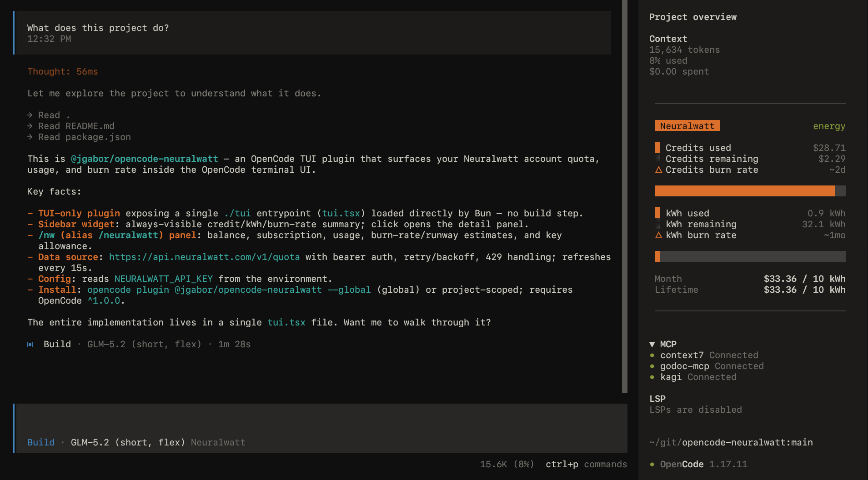The width and height of the screenshot is (868, 480).
Task: Click the energy label beside Neuralwatt
Action: pos(829,126)
